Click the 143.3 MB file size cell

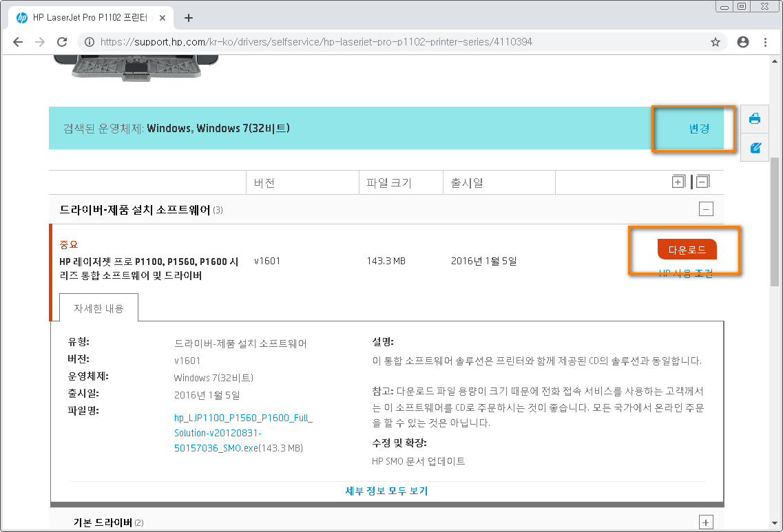(386, 261)
